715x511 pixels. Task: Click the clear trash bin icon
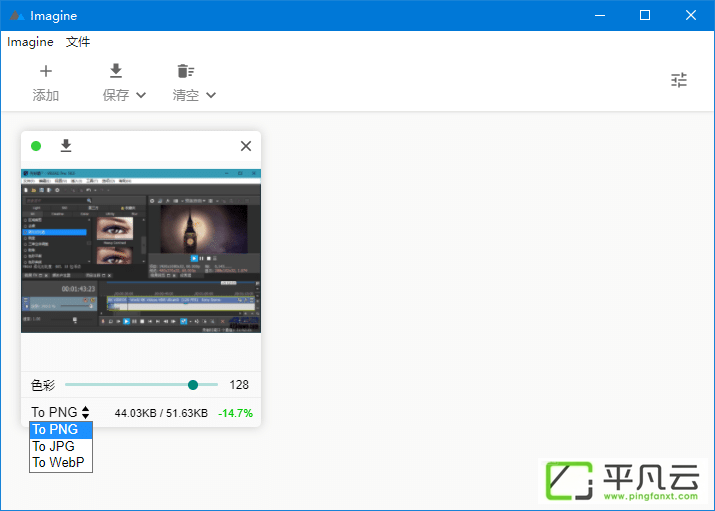pos(186,71)
